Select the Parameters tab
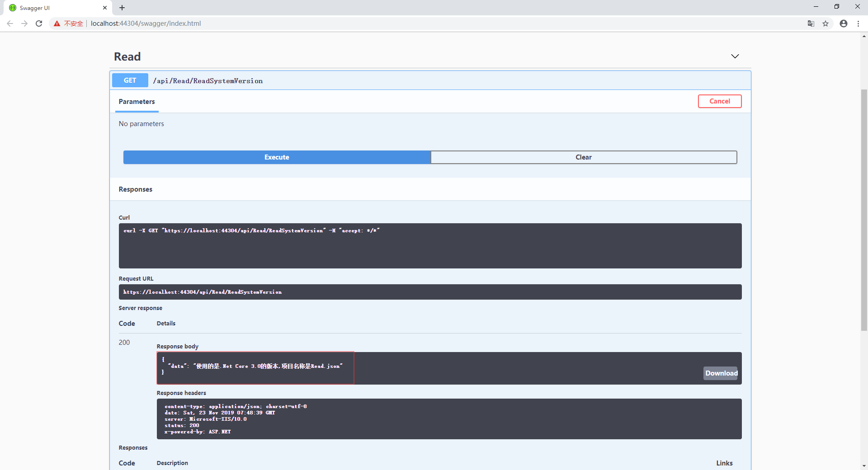Image resolution: width=868 pixels, height=470 pixels. click(x=137, y=102)
